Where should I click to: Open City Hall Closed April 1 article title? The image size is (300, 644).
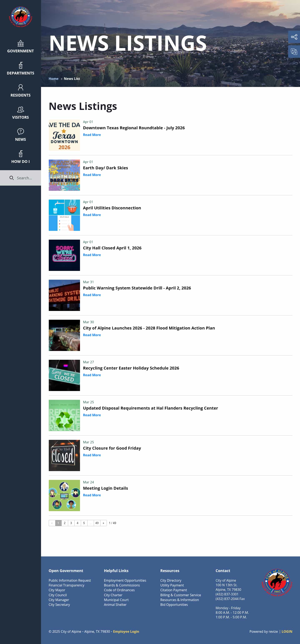tap(112, 248)
